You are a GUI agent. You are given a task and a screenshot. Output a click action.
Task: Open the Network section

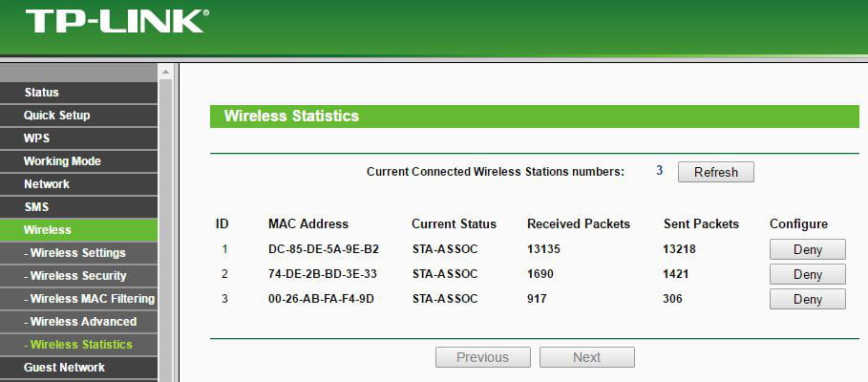click(78, 183)
